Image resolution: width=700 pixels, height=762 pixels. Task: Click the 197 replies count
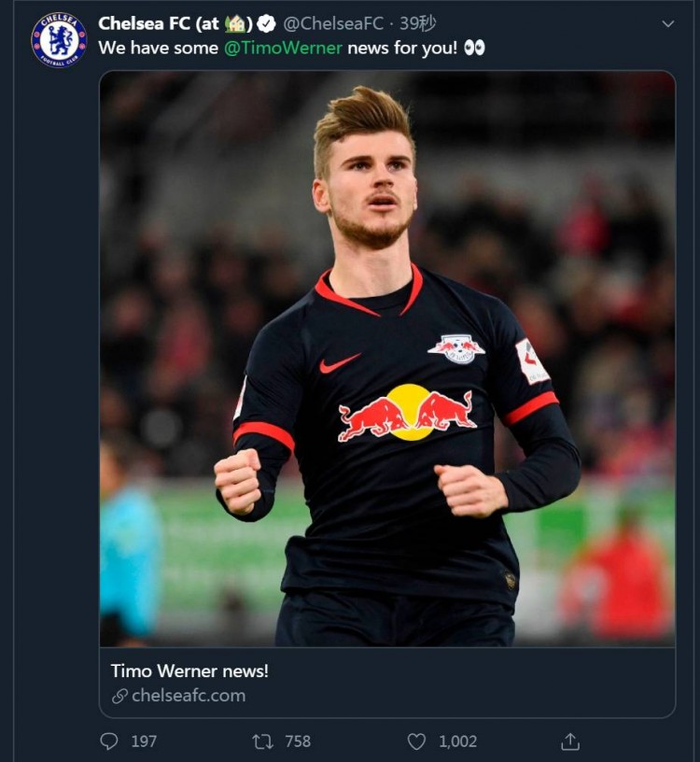point(144,741)
